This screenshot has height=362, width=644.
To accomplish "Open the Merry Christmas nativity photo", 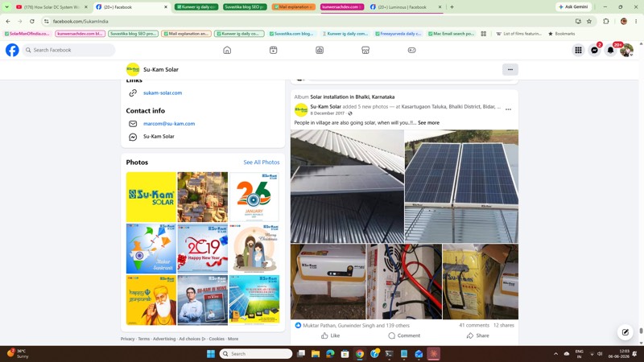I will [x=254, y=249].
